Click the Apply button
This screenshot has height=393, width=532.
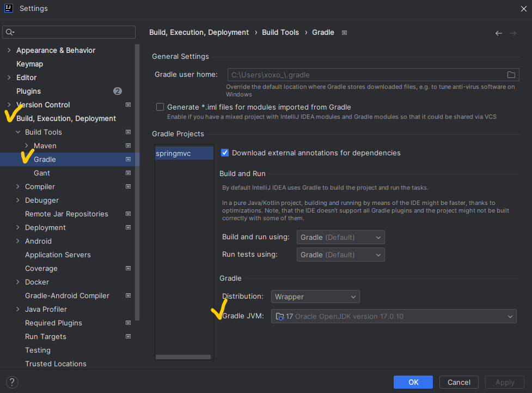click(505, 382)
